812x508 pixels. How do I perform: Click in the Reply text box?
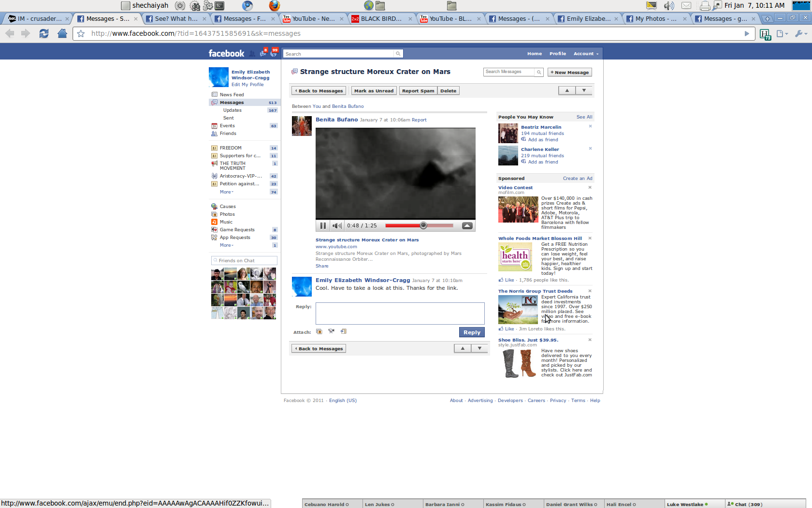(x=400, y=314)
